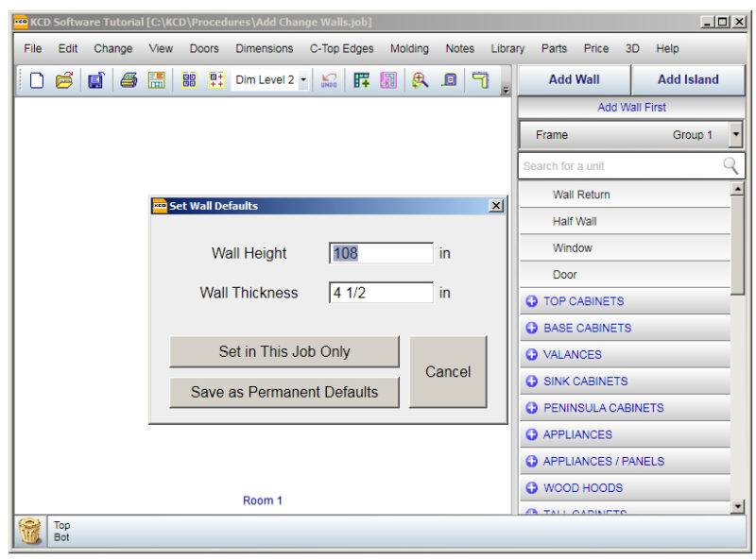756x560 pixels.
Task: Select Half Wall in the unit list
Action: click(575, 221)
